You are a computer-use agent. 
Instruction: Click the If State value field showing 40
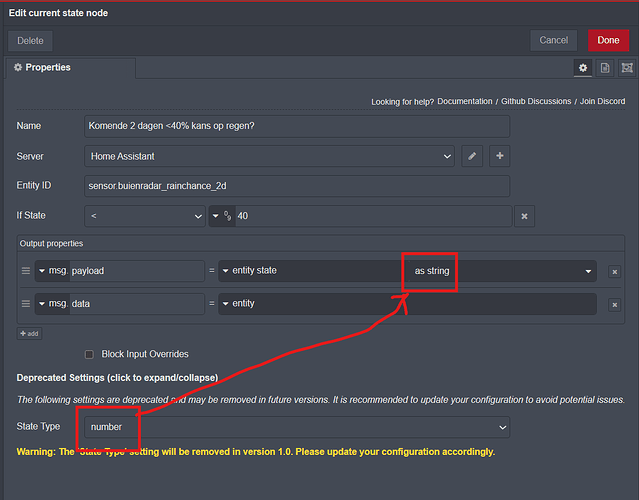pos(374,216)
